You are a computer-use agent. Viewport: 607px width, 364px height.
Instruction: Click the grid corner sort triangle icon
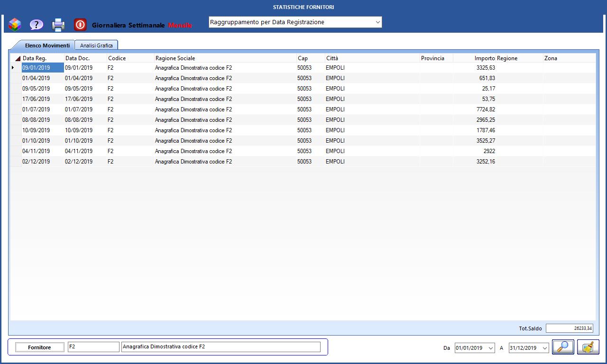pyautogui.click(x=18, y=58)
